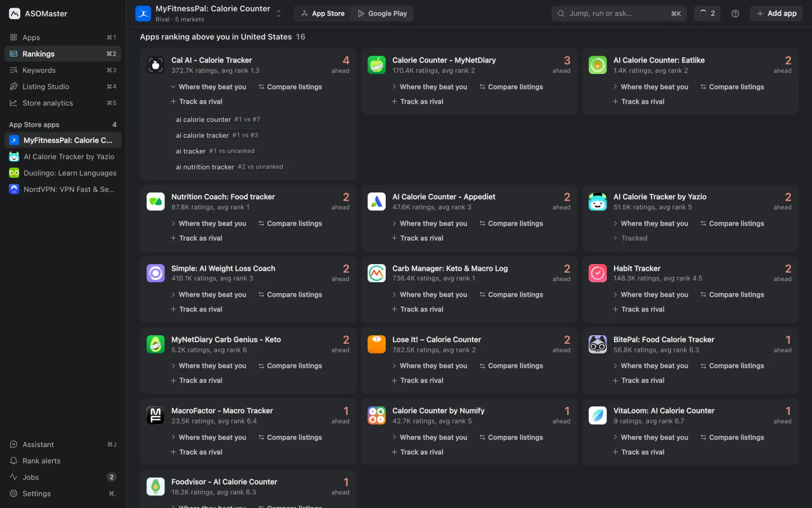Click the ai calorie tracker keyword row
The height and width of the screenshot is (508, 812).
217,135
